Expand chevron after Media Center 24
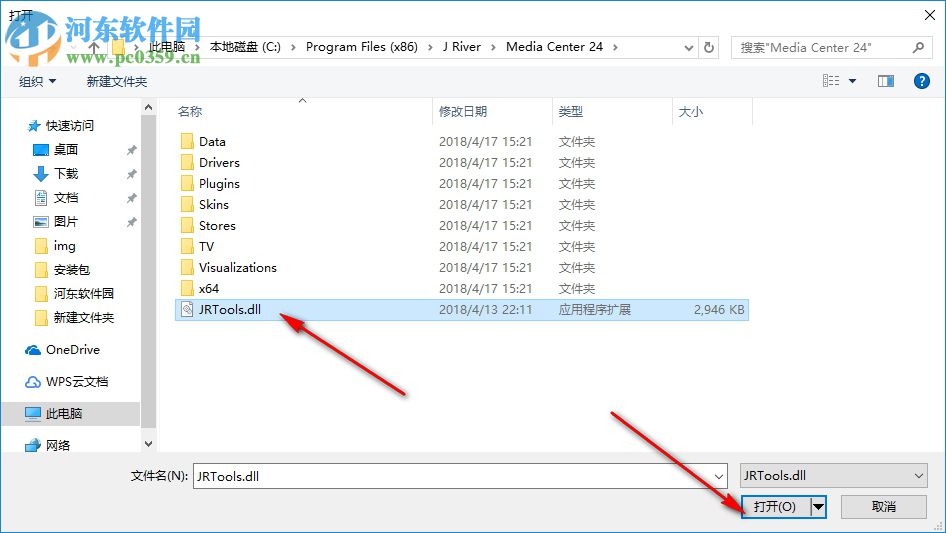The height and width of the screenshot is (533, 946). (x=615, y=47)
